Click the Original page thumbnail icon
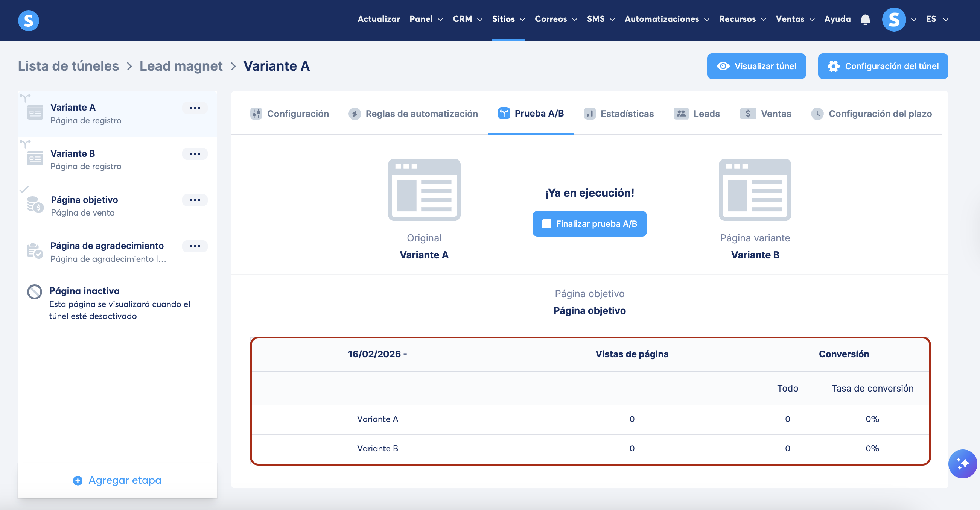This screenshot has height=510, width=980. [x=424, y=190]
